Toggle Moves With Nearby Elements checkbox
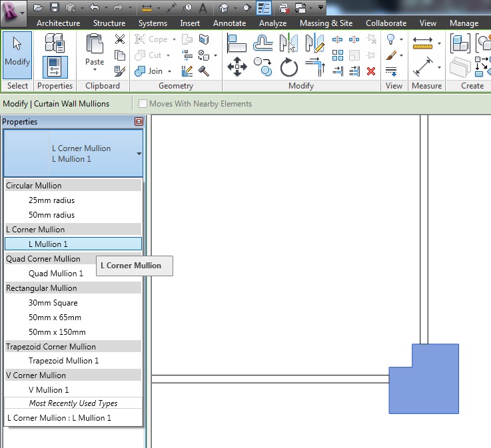The width and height of the screenshot is (491, 448). pyautogui.click(x=143, y=104)
